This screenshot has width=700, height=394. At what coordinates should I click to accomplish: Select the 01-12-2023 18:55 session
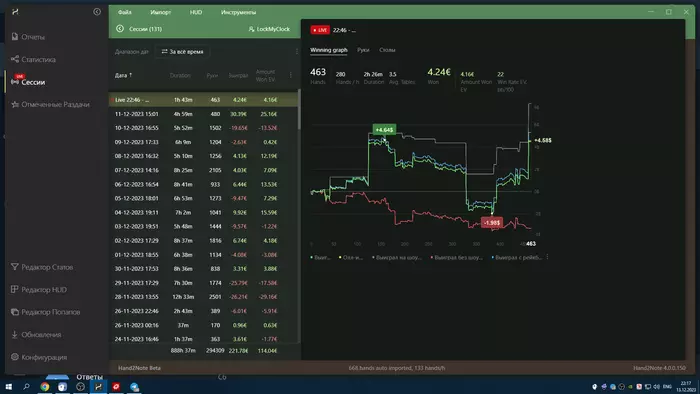[203, 255]
